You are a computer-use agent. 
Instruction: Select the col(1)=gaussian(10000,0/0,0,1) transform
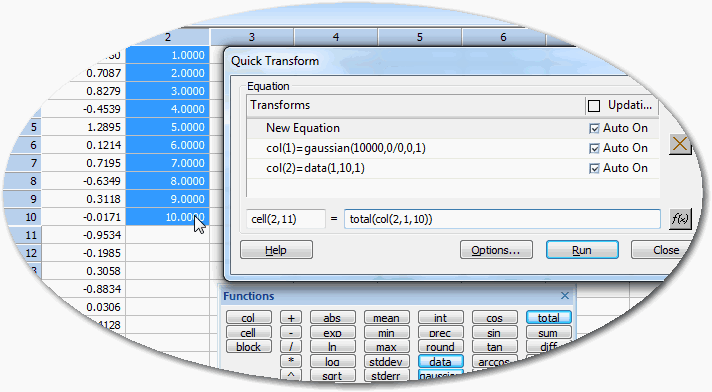point(453,148)
